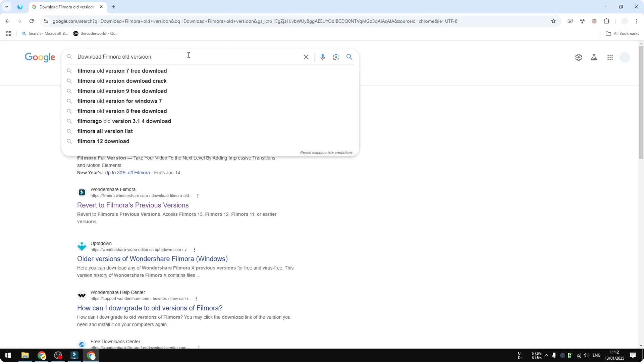Open the thecoderworld bookmark
This screenshot has height=362, width=644.
[96, 34]
